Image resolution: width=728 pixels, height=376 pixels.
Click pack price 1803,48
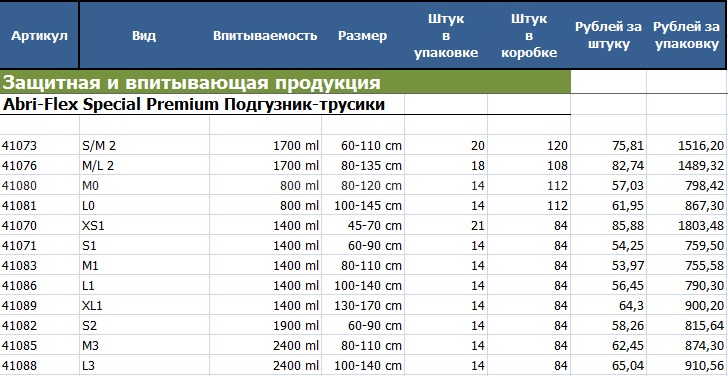687,226
